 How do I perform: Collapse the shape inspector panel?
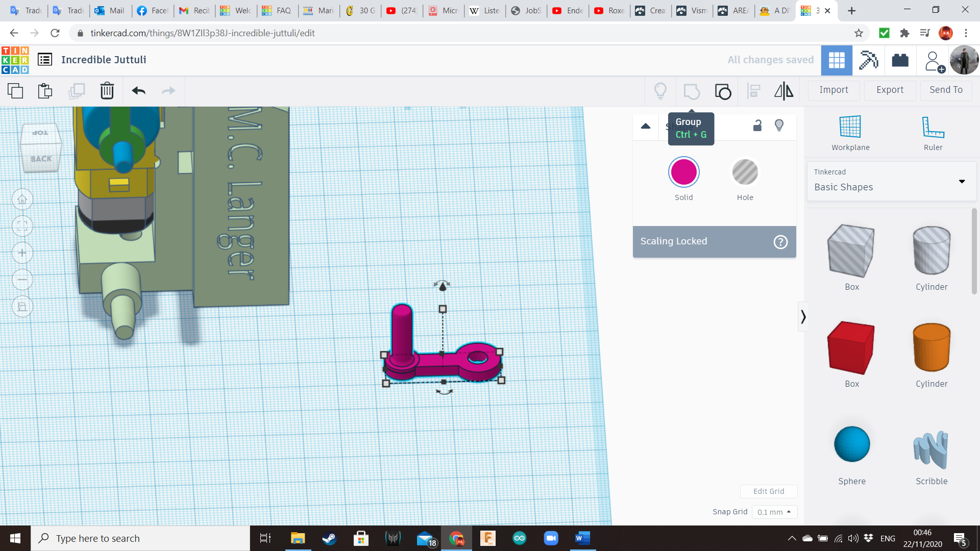click(x=646, y=126)
